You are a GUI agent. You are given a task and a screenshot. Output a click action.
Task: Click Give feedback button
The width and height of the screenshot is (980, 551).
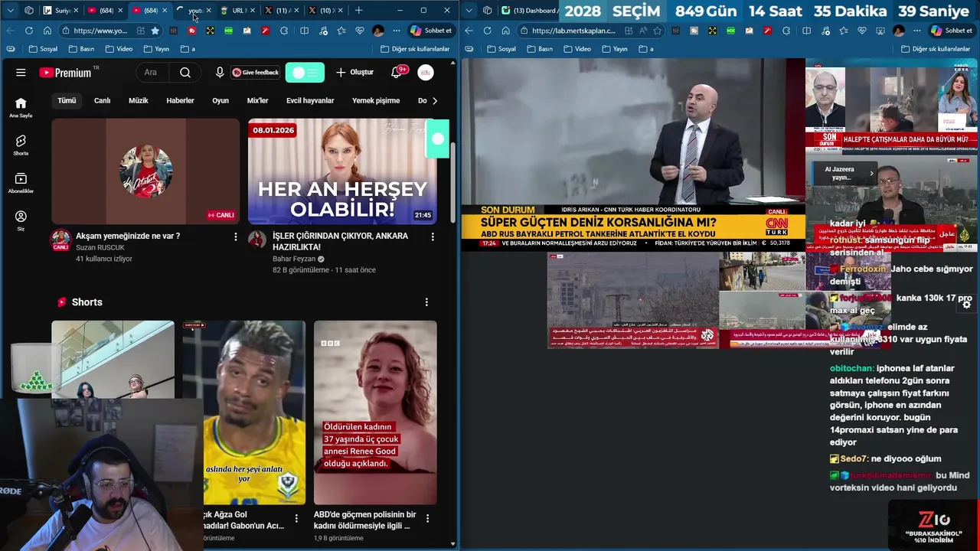[256, 73]
